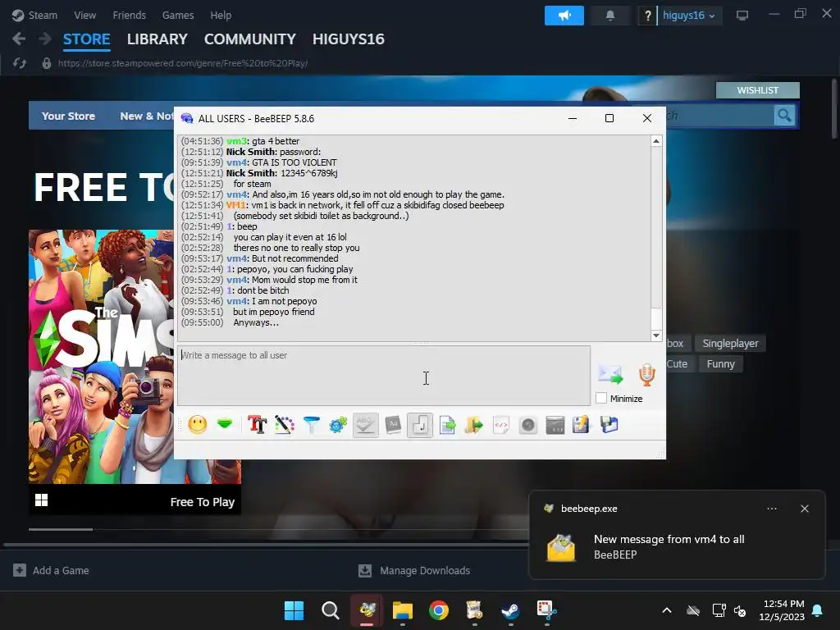Screen dimensions: 840x630
Task: Click the chat scrollbar up arrow
Action: click(656, 141)
